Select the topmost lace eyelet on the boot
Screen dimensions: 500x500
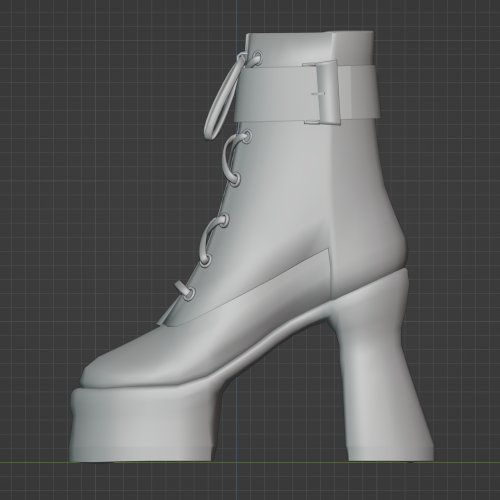click(x=258, y=56)
